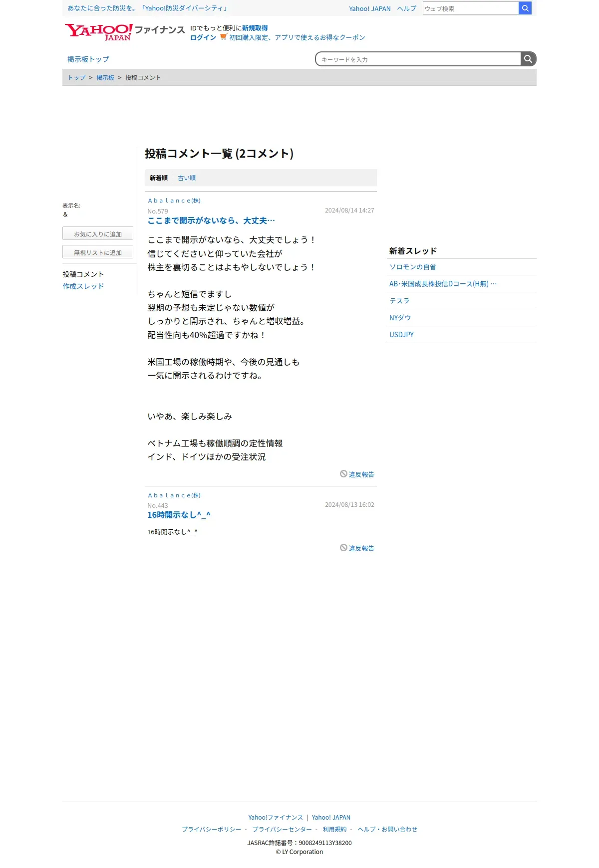The width and height of the screenshot is (599, 868).
Task: Open footer ヘルプ・お問い合わせ link
Action: pyautogui.click(x=387, y=829)
